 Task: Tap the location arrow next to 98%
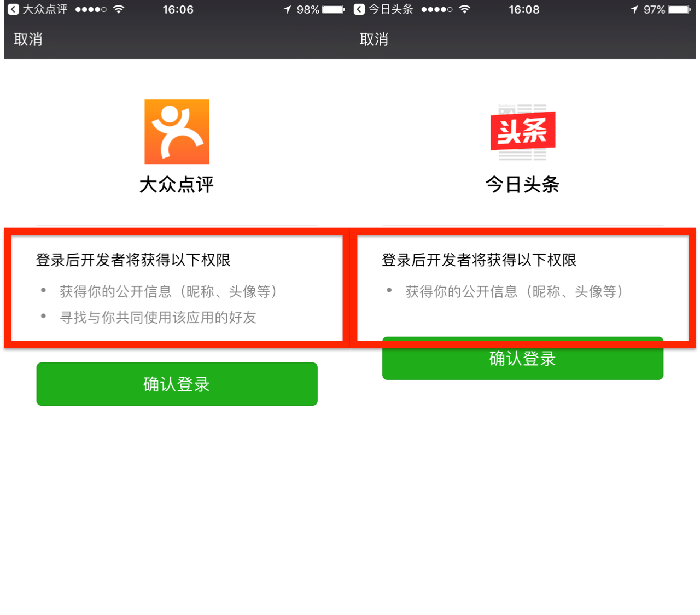[x=287, y=9]
